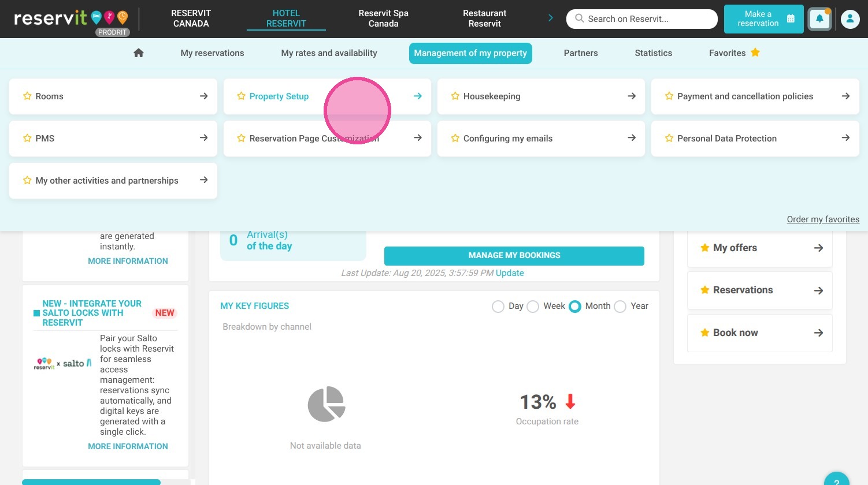Viewport: 868px width, 485px height.
Task: Click the home icon in navigation bar
Action: [x=139, y=53]
